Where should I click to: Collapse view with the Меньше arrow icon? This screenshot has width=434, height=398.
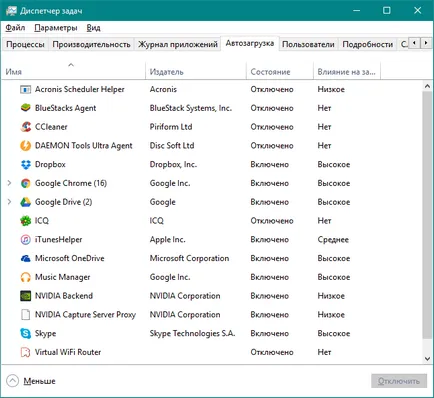click(12, 381)
